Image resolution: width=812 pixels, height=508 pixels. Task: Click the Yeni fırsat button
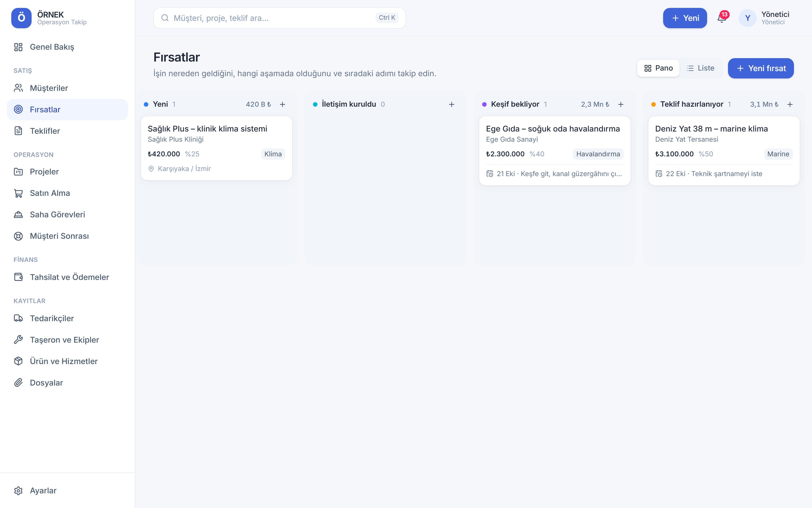coord(761,68)
